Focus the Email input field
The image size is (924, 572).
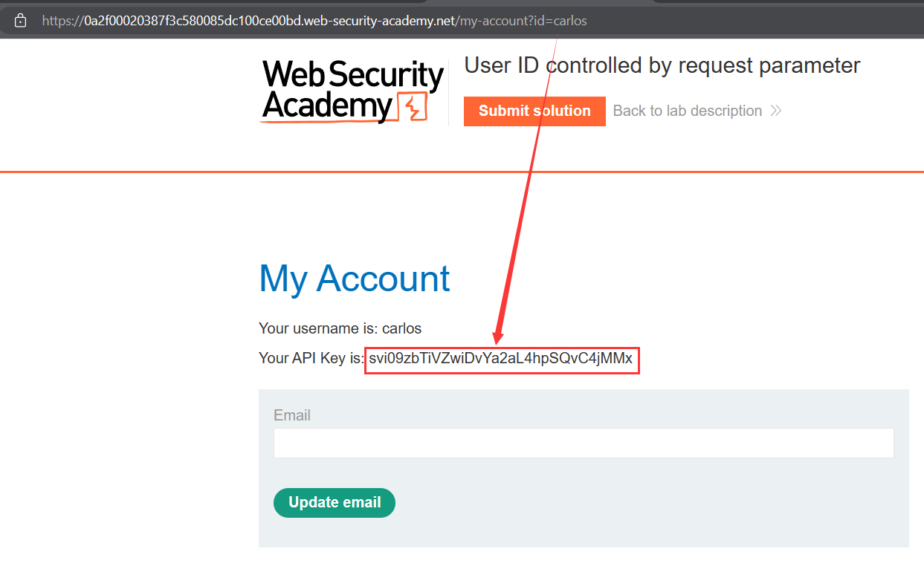pyautogui.click(x=584, y=443)
